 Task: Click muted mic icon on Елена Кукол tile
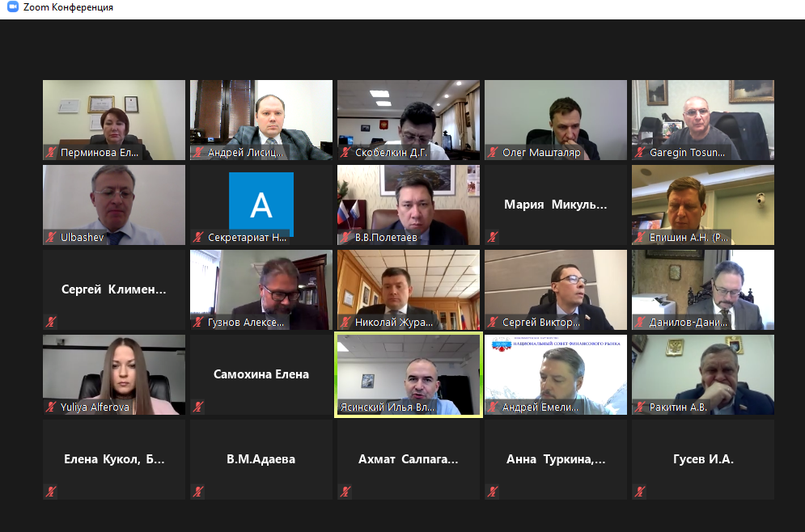point(51,492)
